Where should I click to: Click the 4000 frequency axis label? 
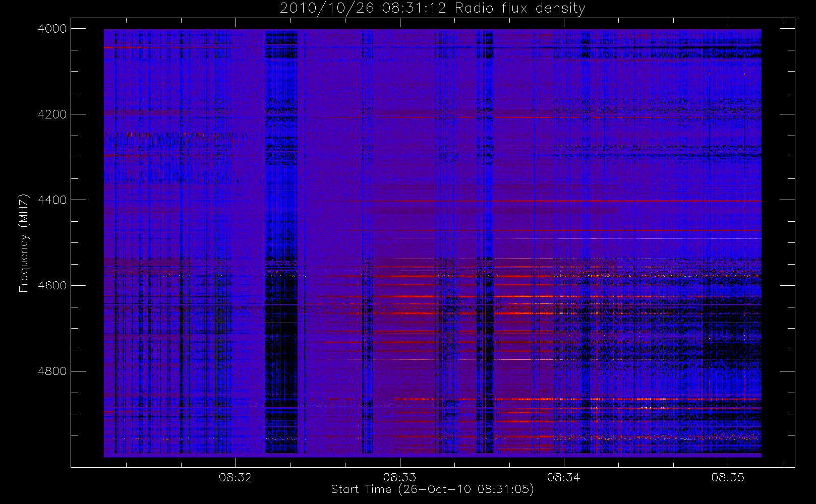(52, 29)
